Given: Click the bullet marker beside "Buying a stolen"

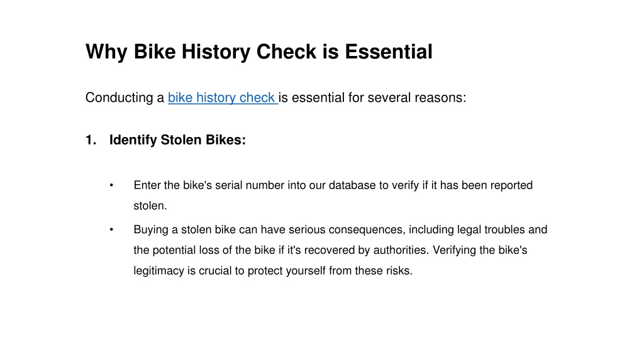Looking at the screenshot, I should (111, 230).
